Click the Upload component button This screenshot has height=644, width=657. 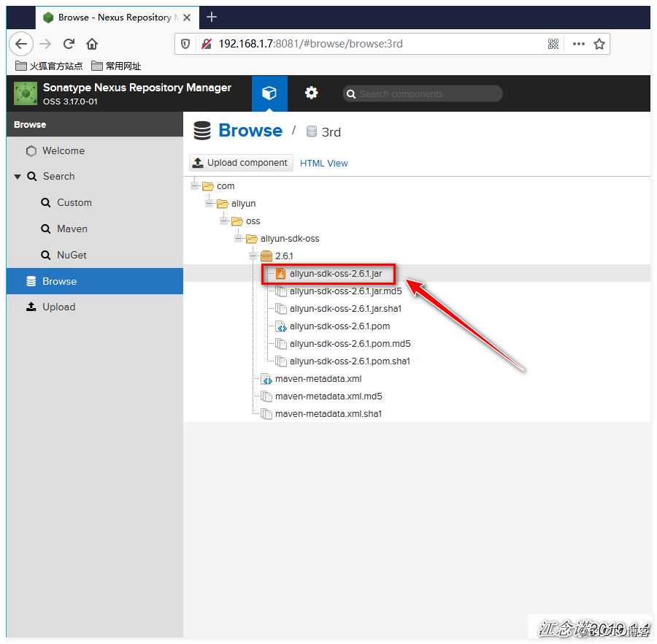coord(241,163)
